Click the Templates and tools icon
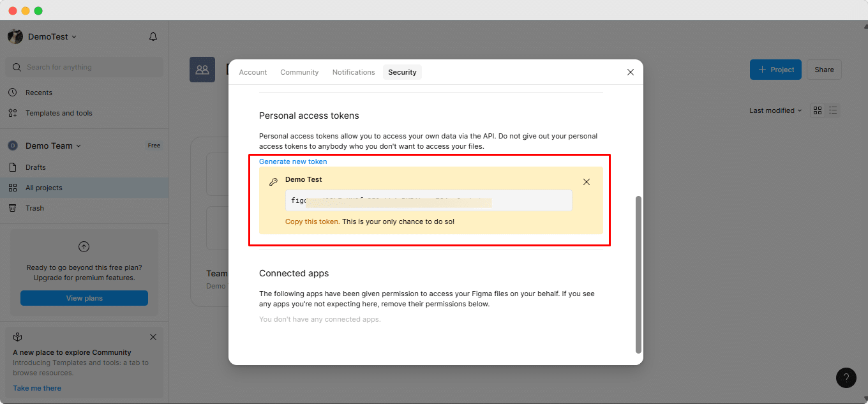This screenshot has width=868, height=404. pyautogui.click(x=12, y=113)
